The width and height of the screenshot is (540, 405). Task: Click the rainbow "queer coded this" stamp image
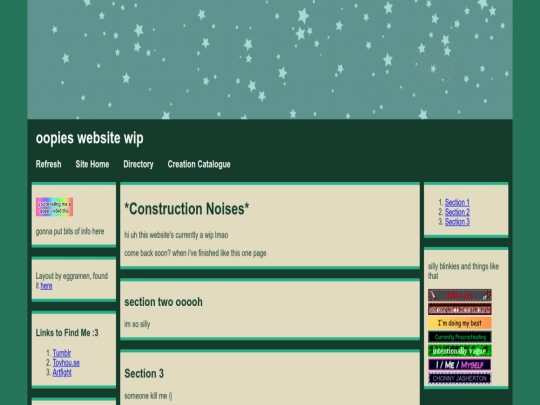[54, 207]
